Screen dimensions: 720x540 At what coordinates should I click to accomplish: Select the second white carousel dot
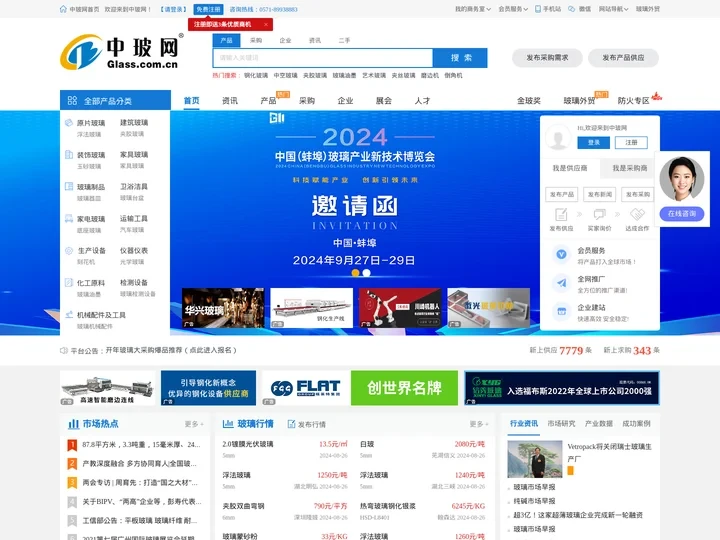click(x=366, y=273)
